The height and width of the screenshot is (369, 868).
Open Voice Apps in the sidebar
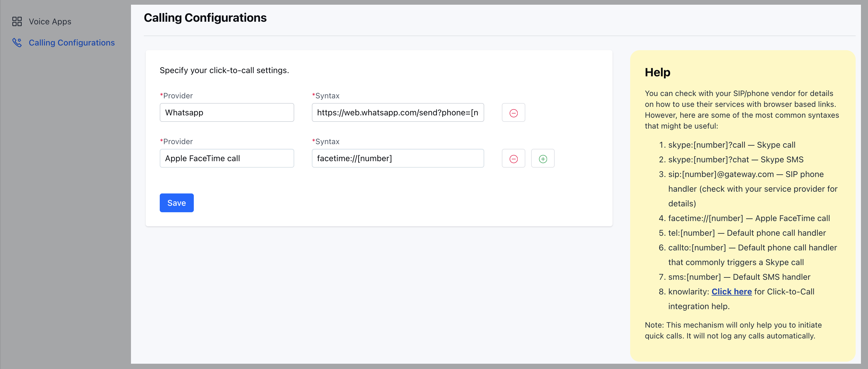(x=50, y=21)
